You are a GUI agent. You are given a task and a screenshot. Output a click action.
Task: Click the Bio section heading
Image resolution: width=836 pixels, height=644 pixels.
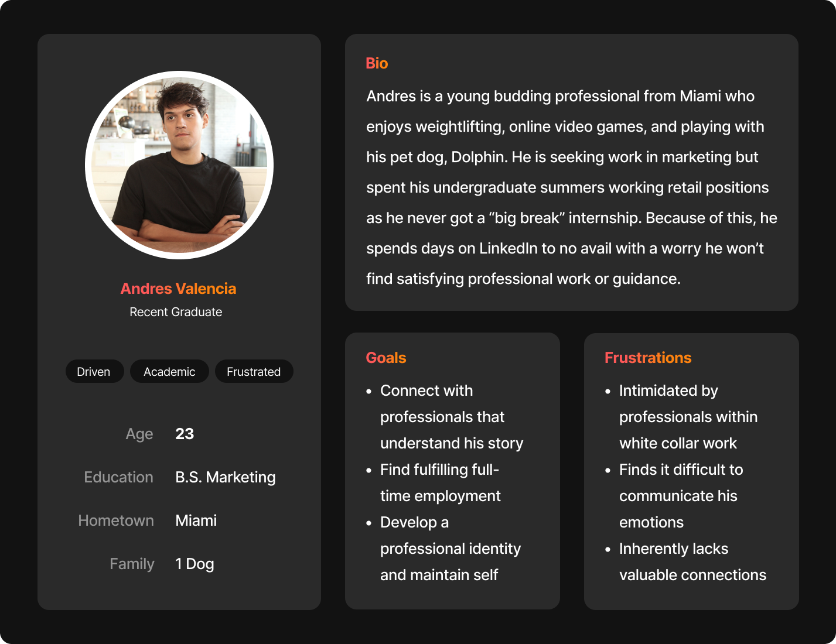pos(377,63)
